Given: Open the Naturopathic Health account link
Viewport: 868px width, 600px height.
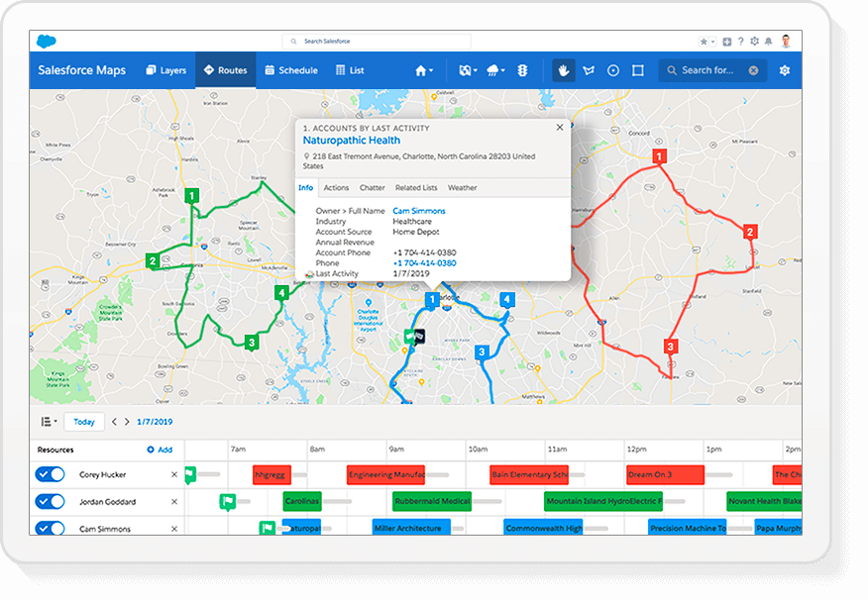Looking at the screenshot, I should 352,141.
